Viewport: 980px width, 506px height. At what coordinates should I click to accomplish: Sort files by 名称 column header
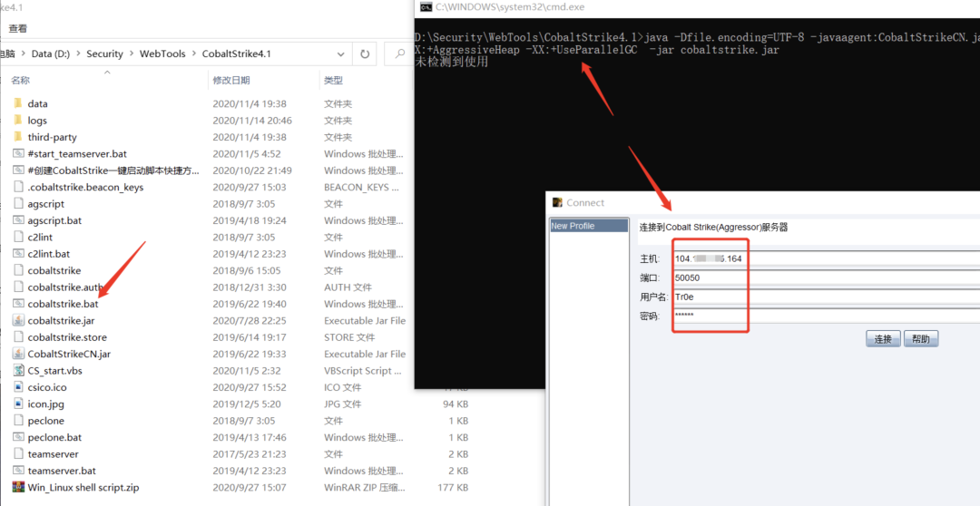20,80
